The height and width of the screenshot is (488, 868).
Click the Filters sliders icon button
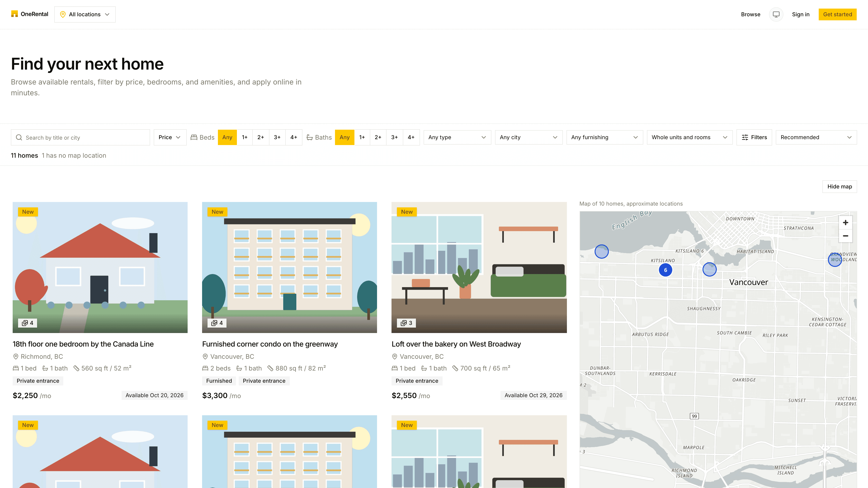point(754,137)
